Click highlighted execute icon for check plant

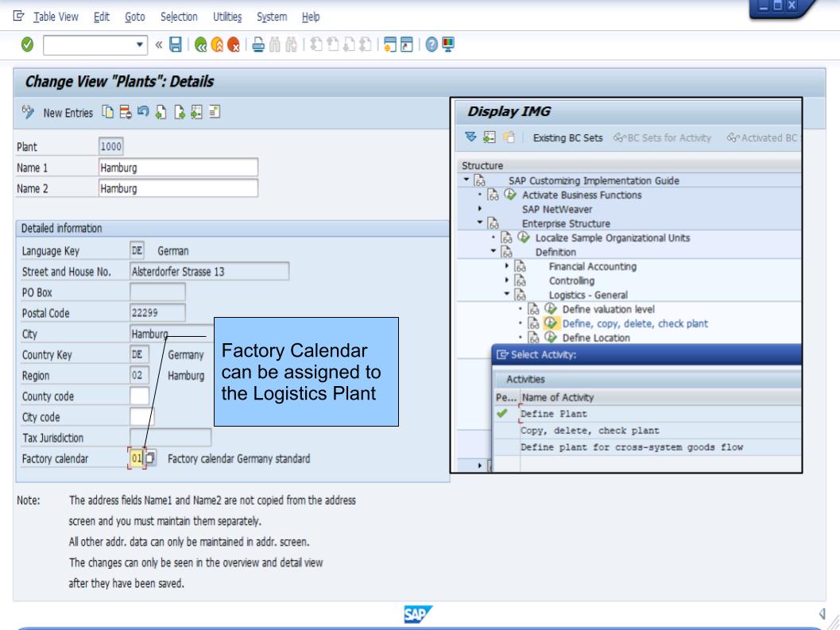point(551,323)
